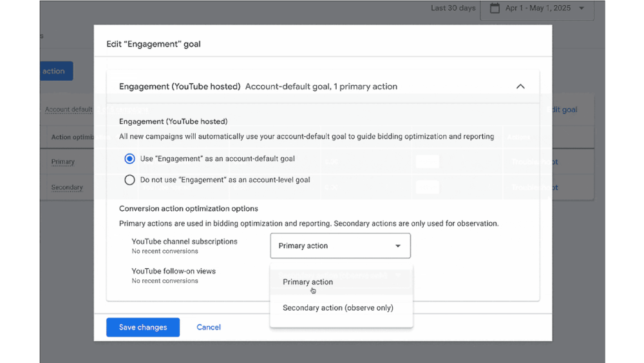Click the Edit goal link in background page
644x363 pixels.
(x=562, y=110)
